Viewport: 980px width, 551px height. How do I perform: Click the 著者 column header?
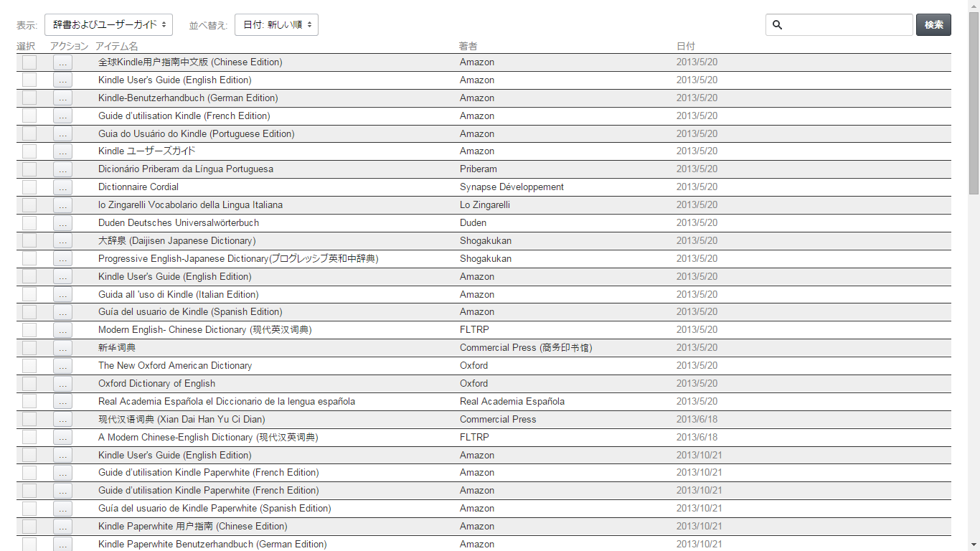click(468, 47)
